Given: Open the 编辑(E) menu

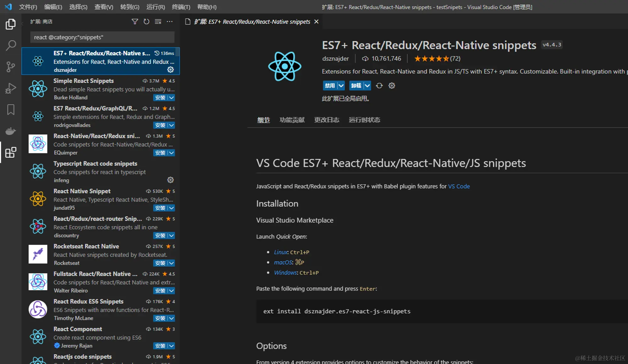Looking at the screenshot, I should [x=53, y=7].
